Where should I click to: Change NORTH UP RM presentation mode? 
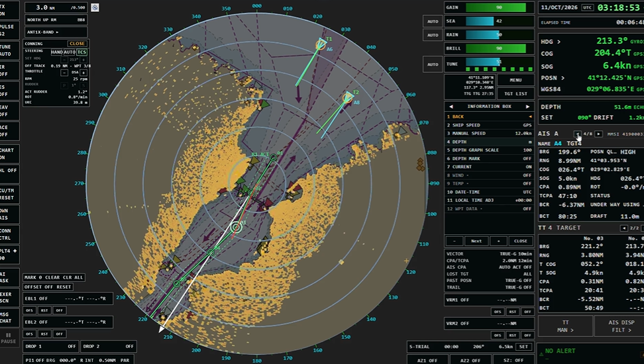click(x=56, y=20)
